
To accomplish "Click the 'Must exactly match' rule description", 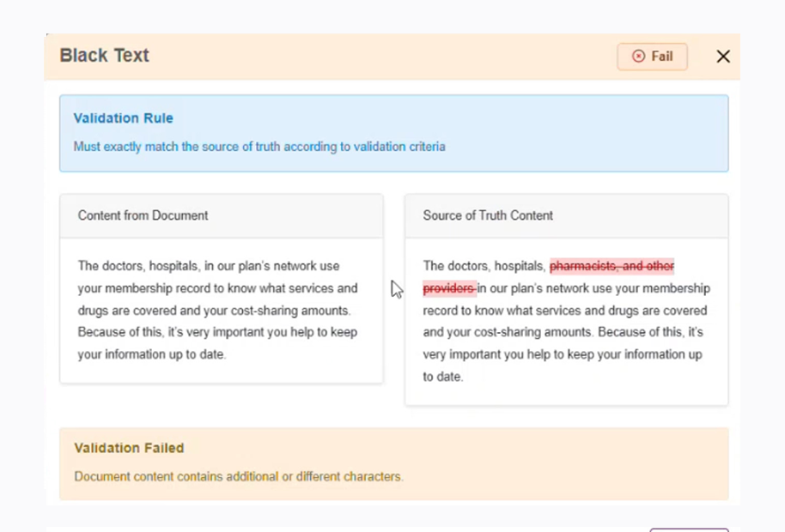I will tap(259, 147).
